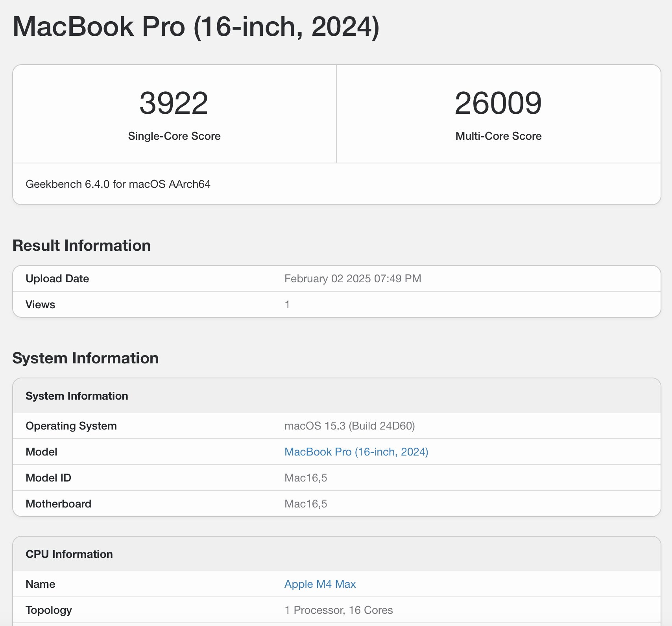Click the System Information table header row
This screenshot has height=626, width=672.
point(77,396)
